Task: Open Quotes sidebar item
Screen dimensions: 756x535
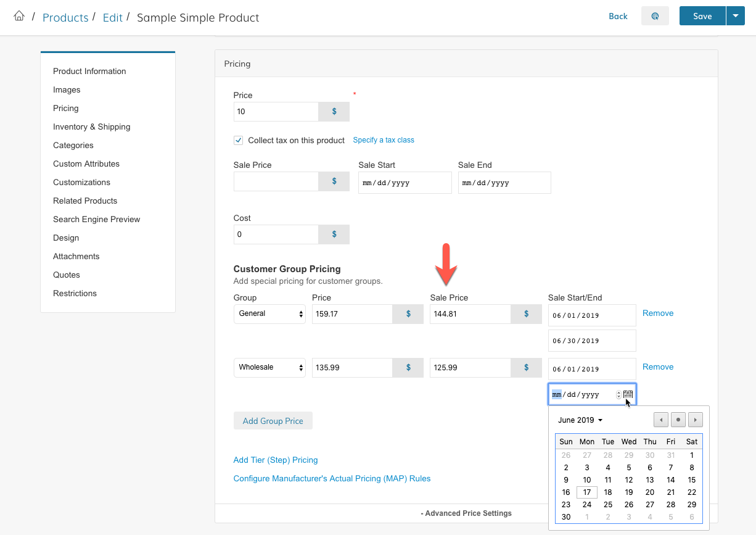Action: pos(67,275)
